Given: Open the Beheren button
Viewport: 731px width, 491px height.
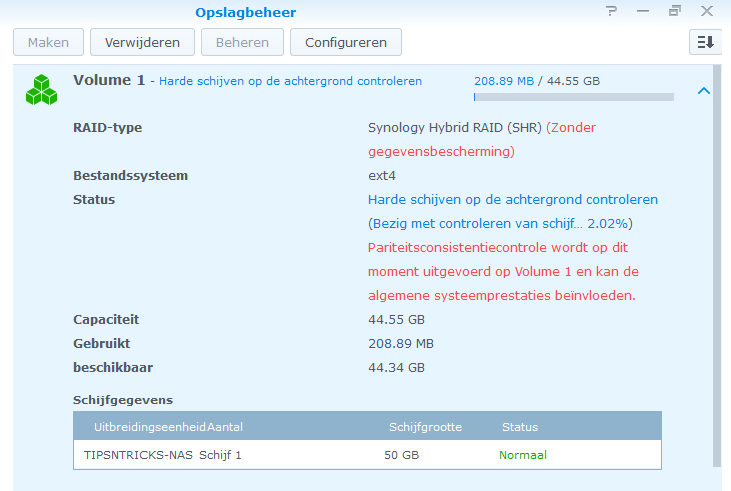Looking at the screenshot, I should coord(242,42).
